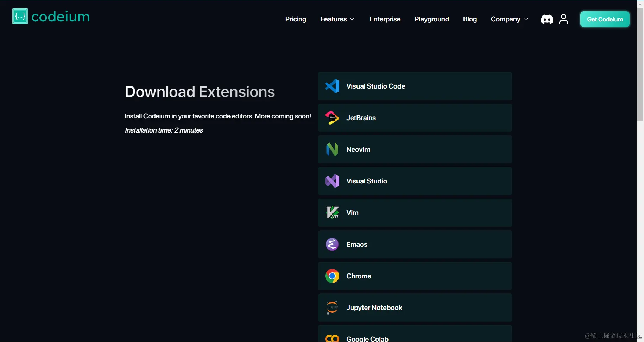This screenshot has width=644, height=342.
Task: Click the Download Extensions heading
Action: 200,92
